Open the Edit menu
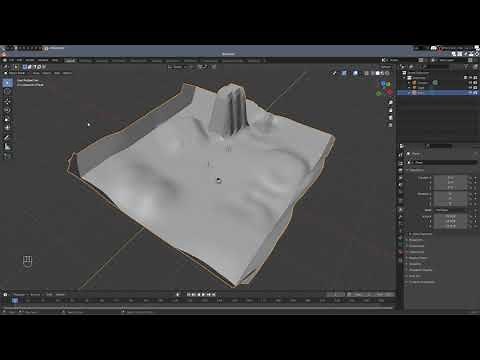This screenshot has height=360, width=480. tap(19, 60)
